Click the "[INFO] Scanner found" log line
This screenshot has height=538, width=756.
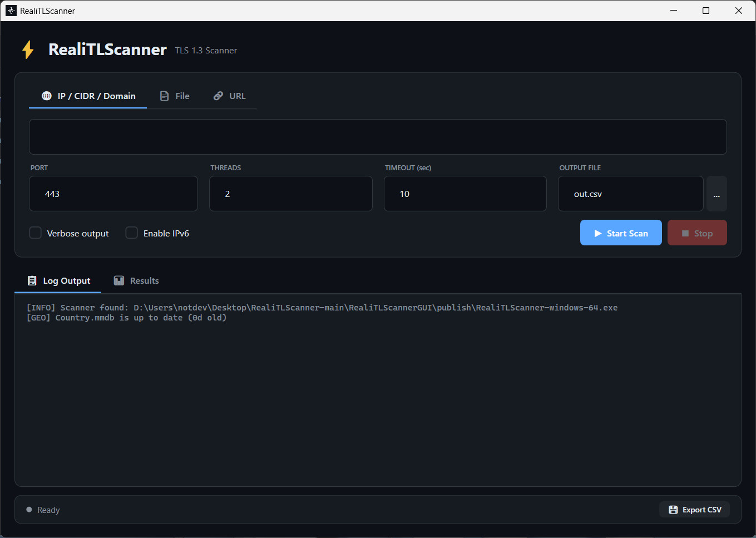(x=322, y=308)
